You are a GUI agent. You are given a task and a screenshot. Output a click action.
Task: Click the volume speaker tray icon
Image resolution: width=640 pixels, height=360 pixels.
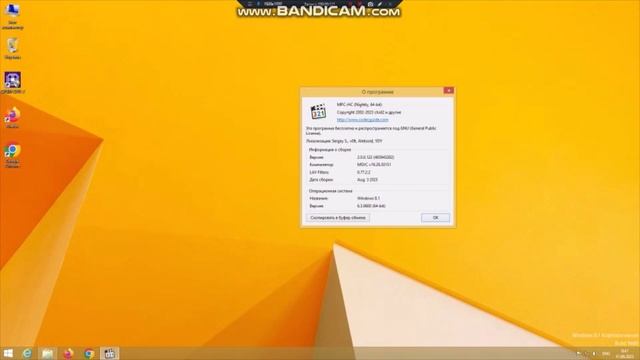tap(594, 353)
